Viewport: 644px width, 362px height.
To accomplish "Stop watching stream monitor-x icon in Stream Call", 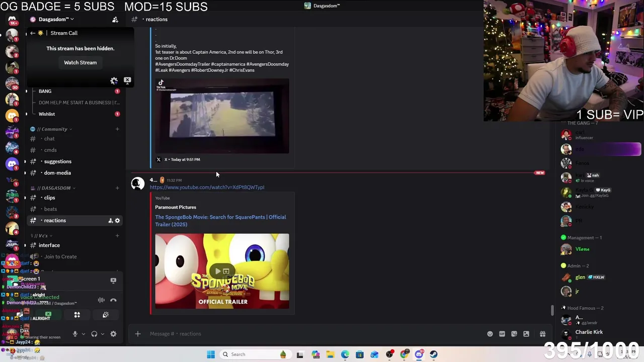I will click(x=127, y=80).
